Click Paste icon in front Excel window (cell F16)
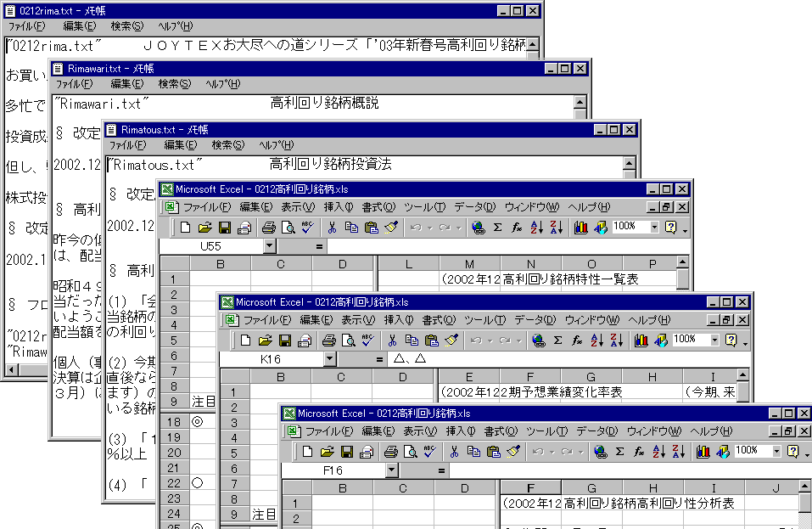The image size is (812, 529). tap(493, 452)
